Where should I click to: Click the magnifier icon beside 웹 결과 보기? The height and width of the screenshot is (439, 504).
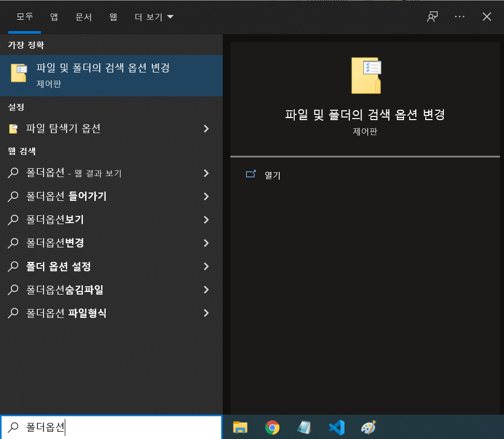coord(13,173)
